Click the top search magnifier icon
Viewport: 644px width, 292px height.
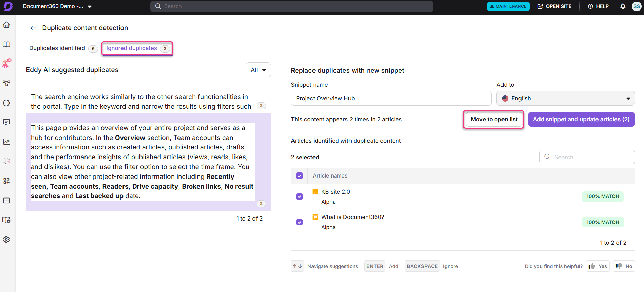click(158, 6)
